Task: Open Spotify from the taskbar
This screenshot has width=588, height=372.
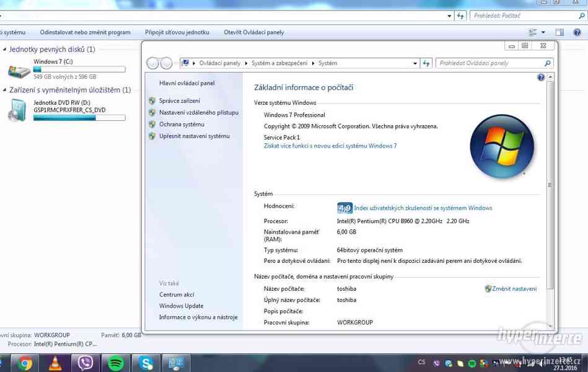Action: tap(116, 363)
